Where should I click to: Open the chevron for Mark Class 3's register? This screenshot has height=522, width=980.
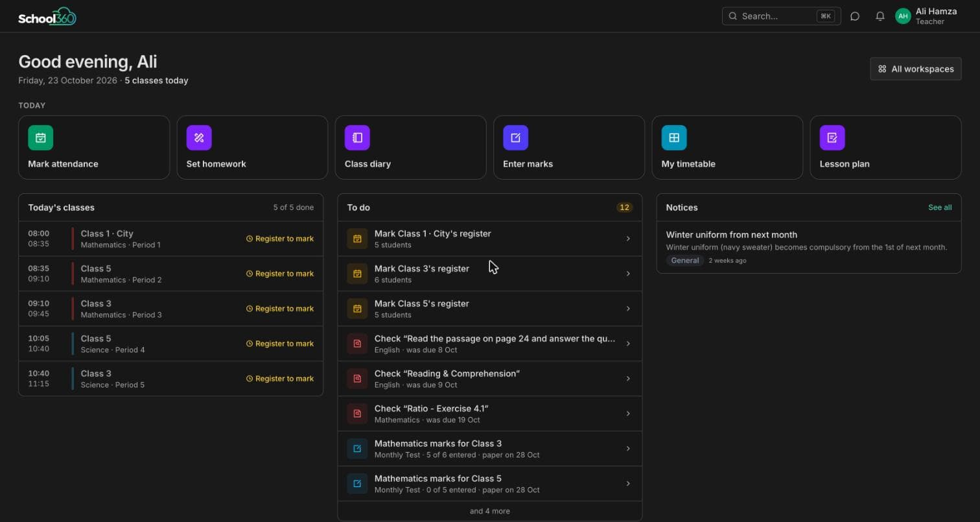[628, 274]
